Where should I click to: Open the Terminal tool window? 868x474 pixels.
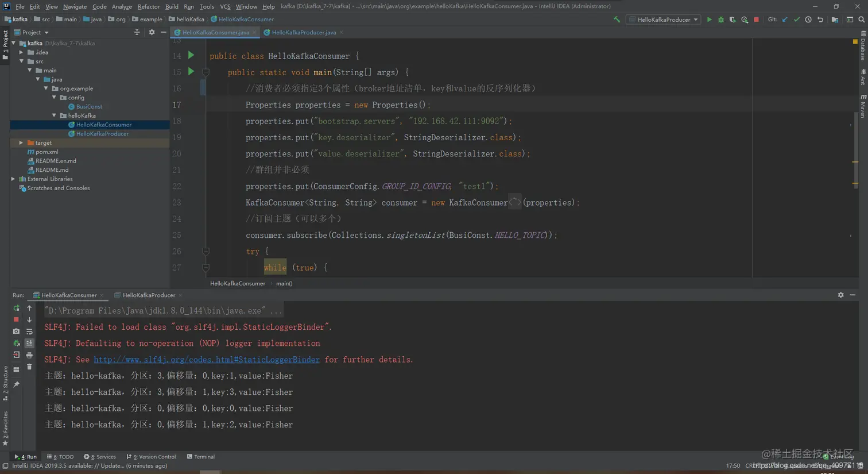coord(201,457)
